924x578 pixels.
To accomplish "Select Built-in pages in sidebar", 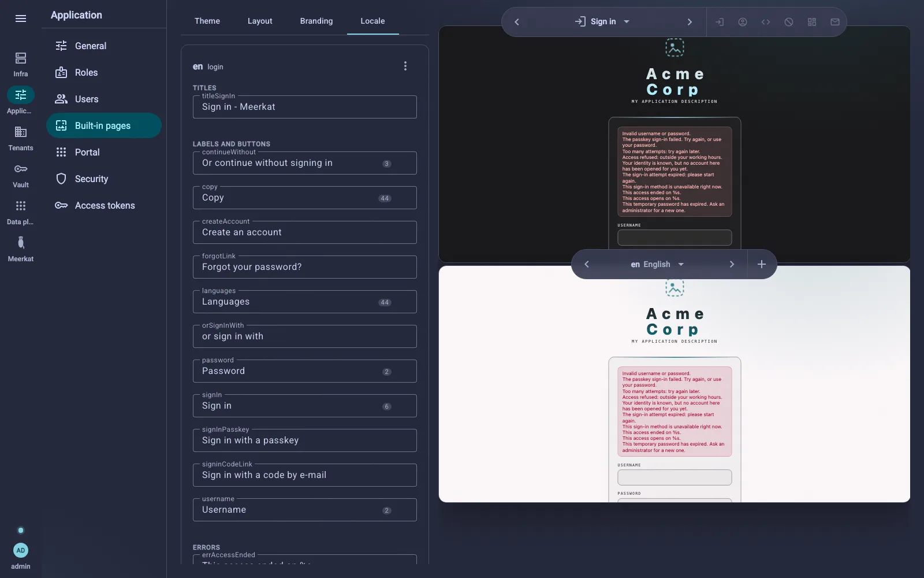I will click(104, 125).
